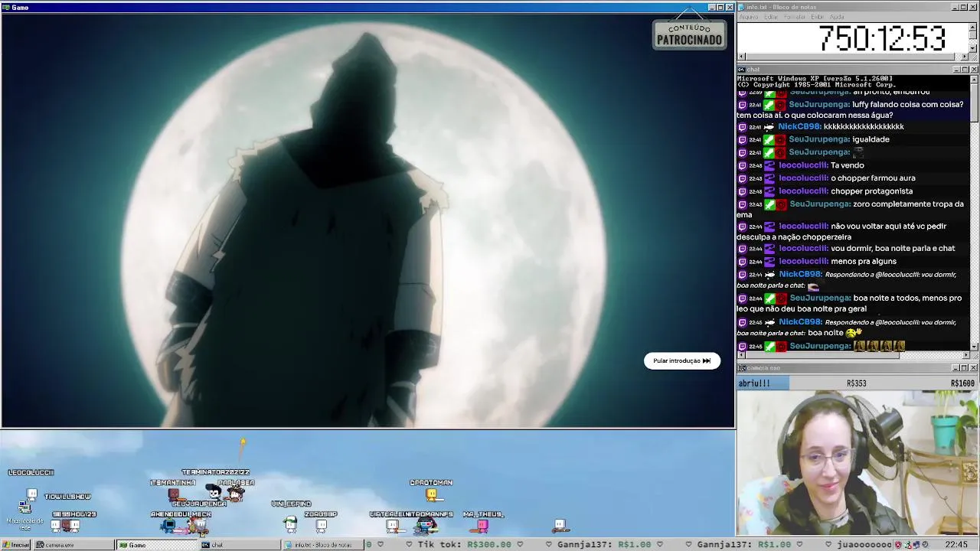Click camera.exe window title bar icon

[742, 368]
